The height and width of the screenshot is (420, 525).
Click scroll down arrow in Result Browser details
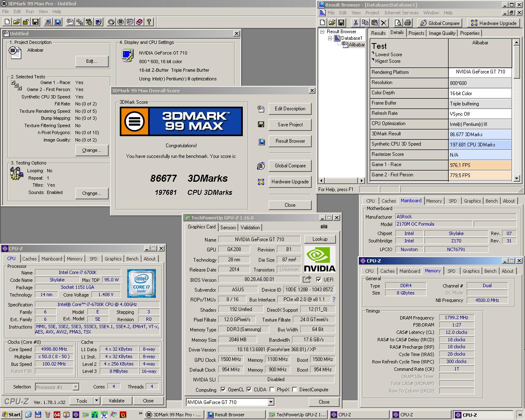point(517,179)
